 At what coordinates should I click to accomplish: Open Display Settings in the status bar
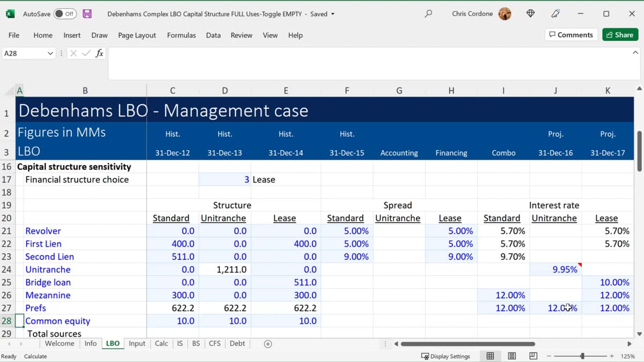(445, 356)
